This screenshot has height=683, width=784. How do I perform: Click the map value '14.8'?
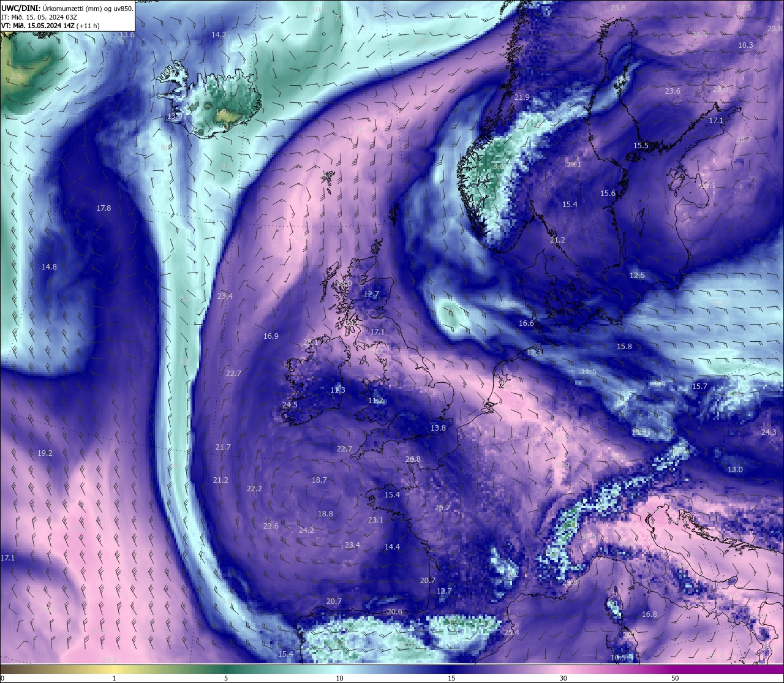[x=49, y=267]
